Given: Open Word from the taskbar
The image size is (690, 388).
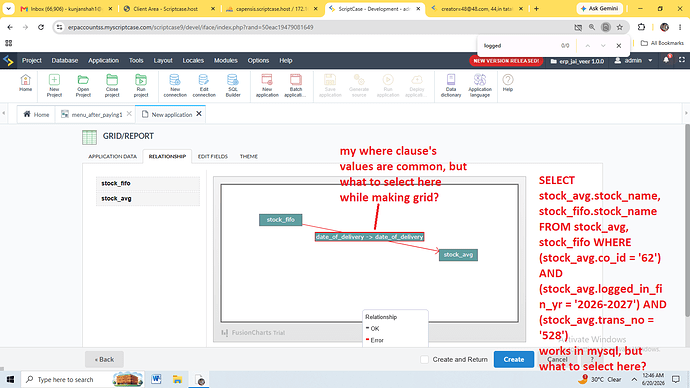Looking at the screenshot, I should (x=156, y=379).
